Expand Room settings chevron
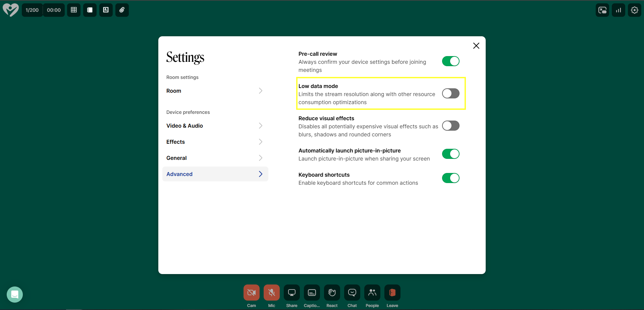The width and height of the screenshot is (644, 310). point(261,91)
